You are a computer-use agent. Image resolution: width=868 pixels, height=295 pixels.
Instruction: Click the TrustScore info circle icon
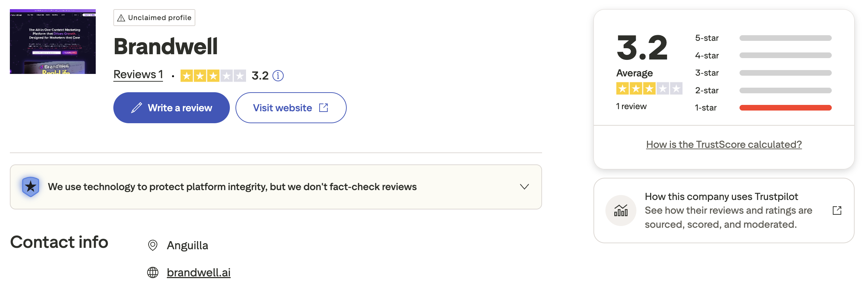(278, 76)
